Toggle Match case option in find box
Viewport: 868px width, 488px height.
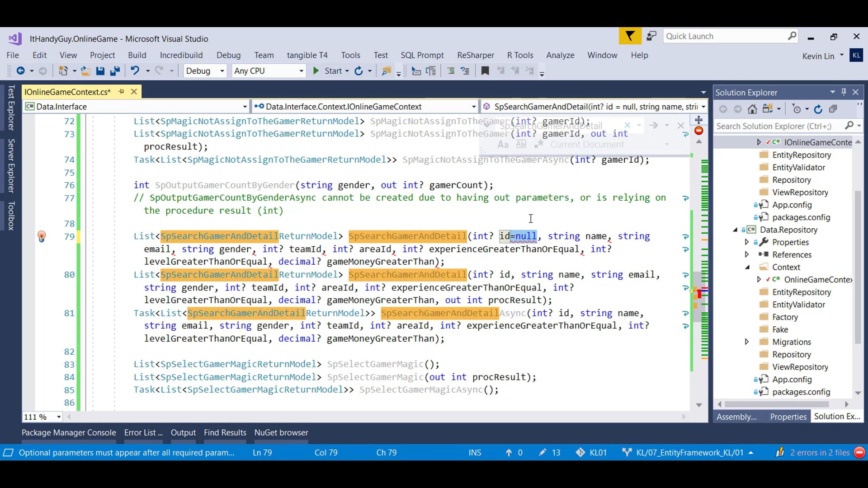point(503,145)
